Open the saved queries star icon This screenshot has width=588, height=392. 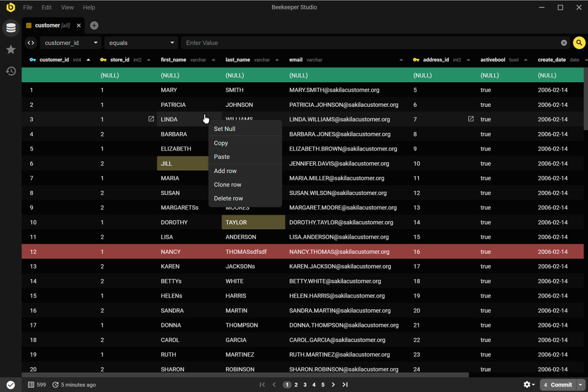(x=11, y=49)
